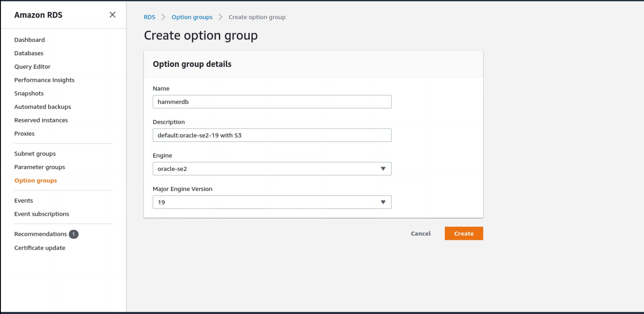Select Subnet groups in sidebar
The width and height of the screenshot is (644, 314).
click(x=35, y=154)
